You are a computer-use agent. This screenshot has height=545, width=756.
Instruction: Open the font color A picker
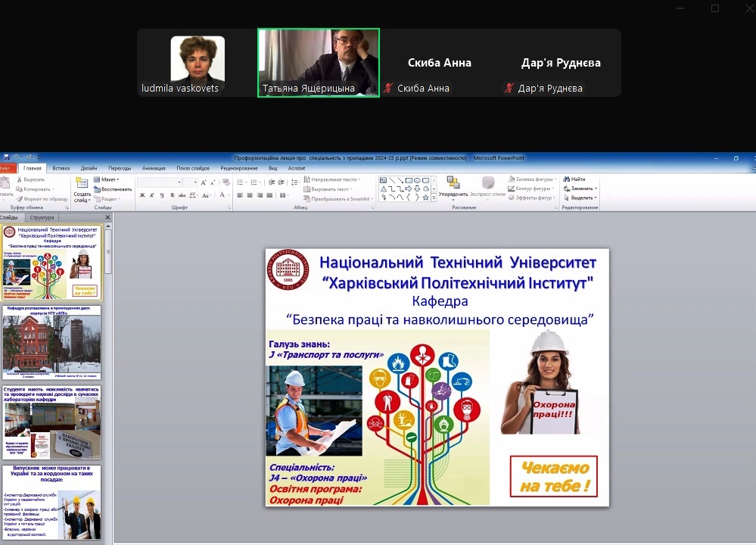click(x=224, y=195)
